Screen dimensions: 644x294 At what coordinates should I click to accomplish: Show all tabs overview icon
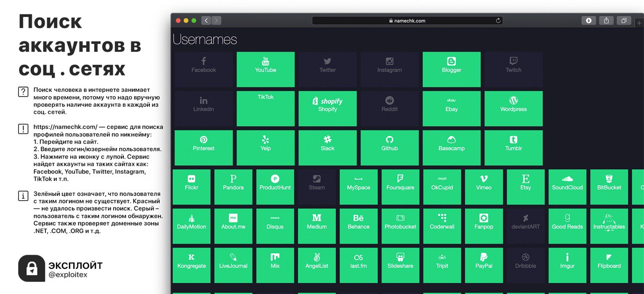tap(624, 21)
